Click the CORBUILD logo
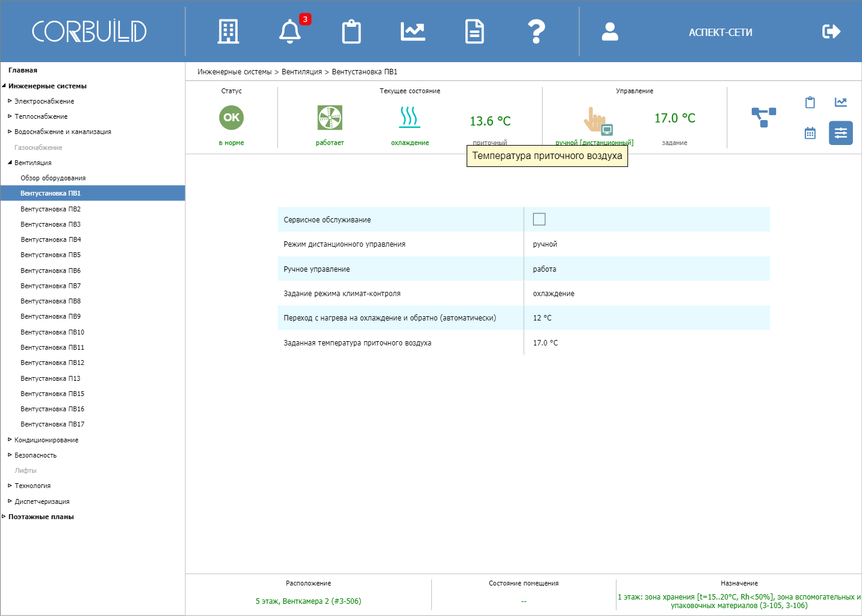 pos(89,31)
